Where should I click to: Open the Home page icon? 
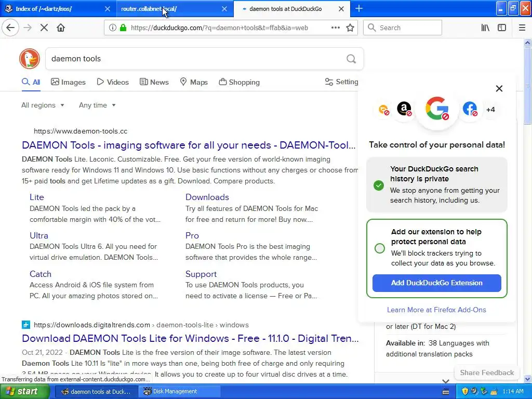pyautogui.click(x=61, y=28)
